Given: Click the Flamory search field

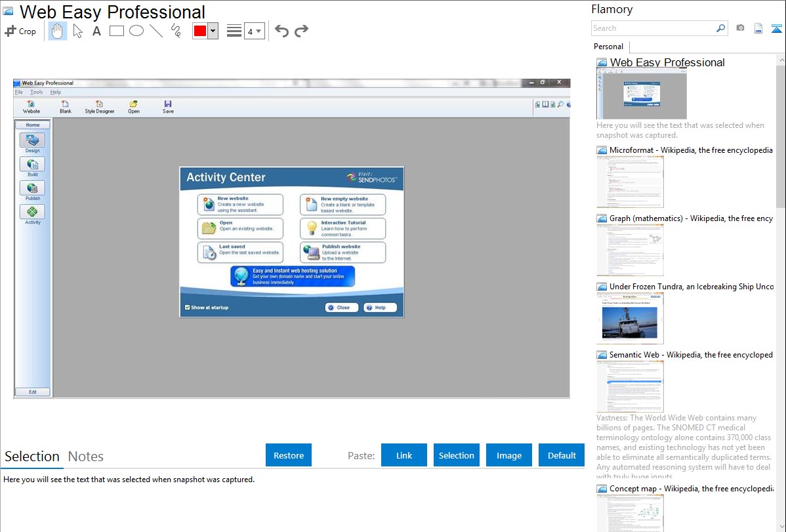Looking at the screenshot, I should (x=653, y=28).
